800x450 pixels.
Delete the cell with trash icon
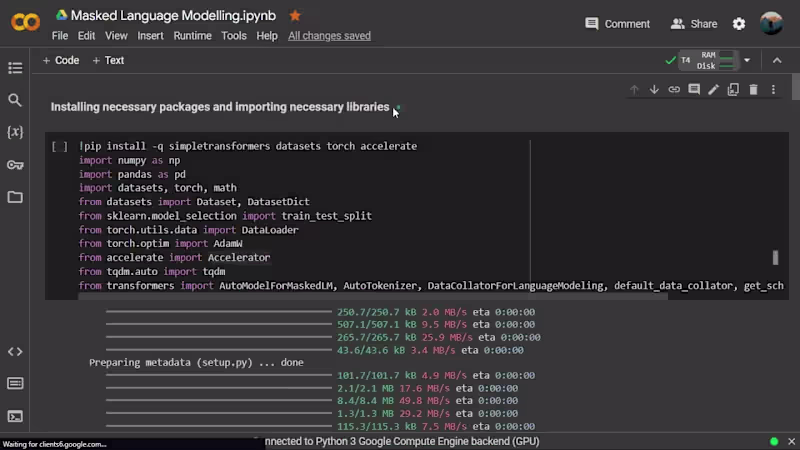(753, 90)
